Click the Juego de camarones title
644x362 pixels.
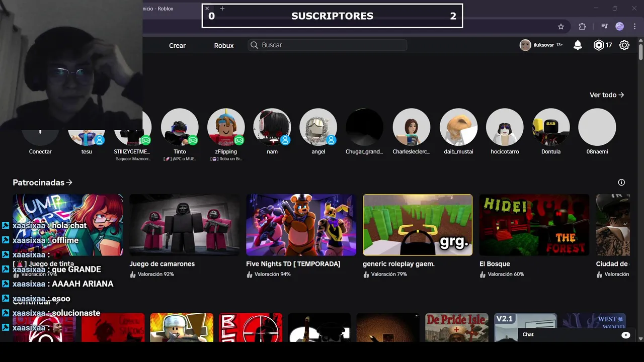coord(162,264)
